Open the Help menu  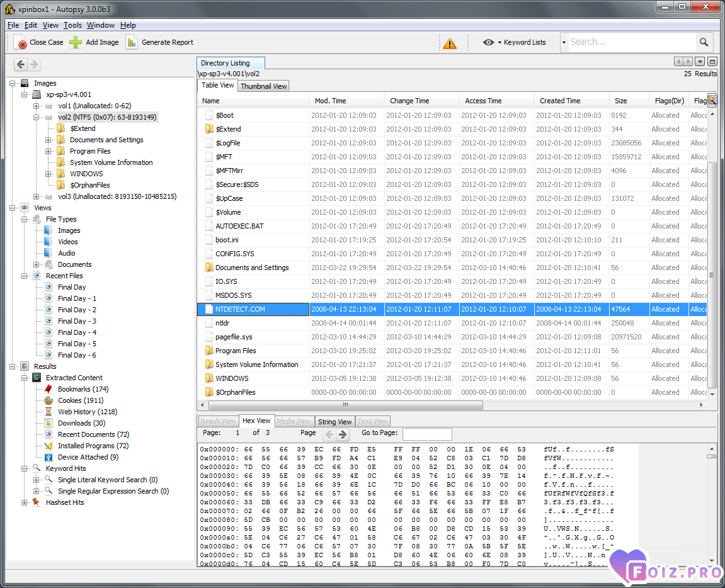coord(128,25)
